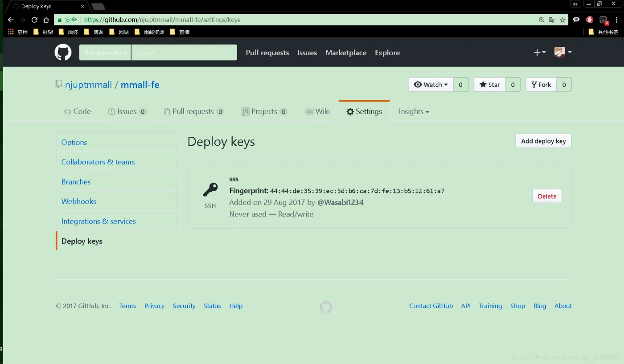Open the @Wasabi1234 user link

(340, 202)
